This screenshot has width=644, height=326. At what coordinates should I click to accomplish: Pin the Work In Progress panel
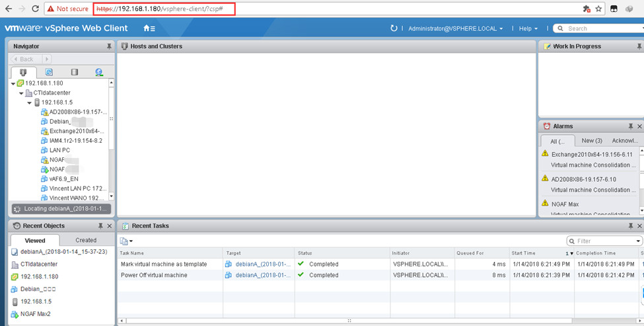[x=639, y=46]
